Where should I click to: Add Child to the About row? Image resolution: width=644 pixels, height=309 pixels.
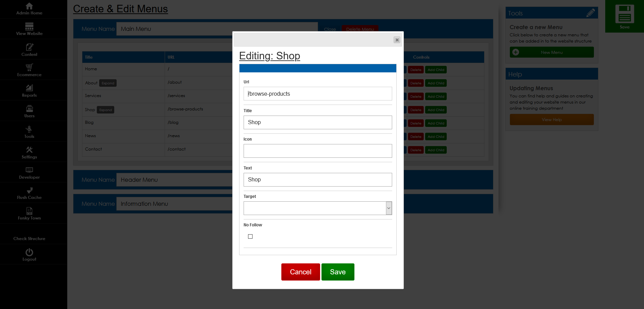pos(436,83)
